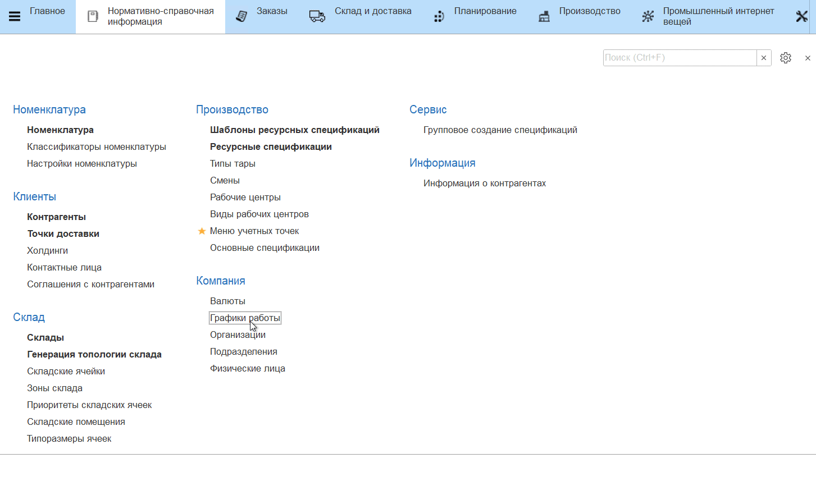Open Графики работы

click(245, 318)
